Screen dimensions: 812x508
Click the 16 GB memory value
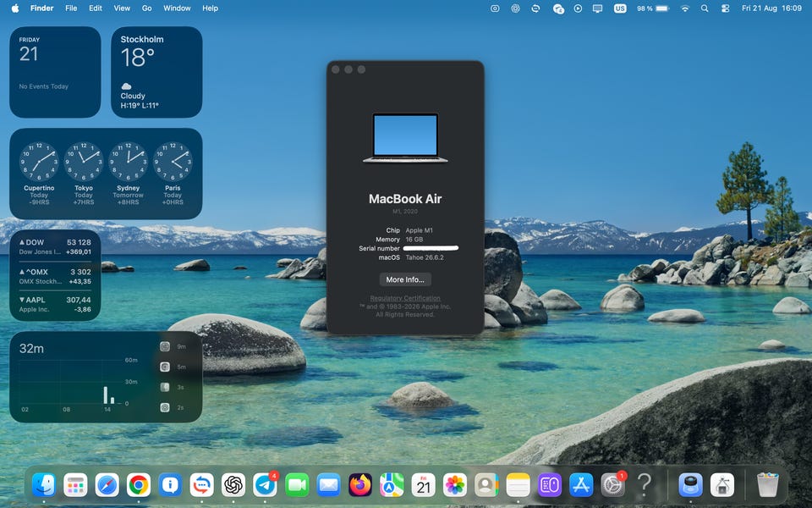click(x=414, y=240)
